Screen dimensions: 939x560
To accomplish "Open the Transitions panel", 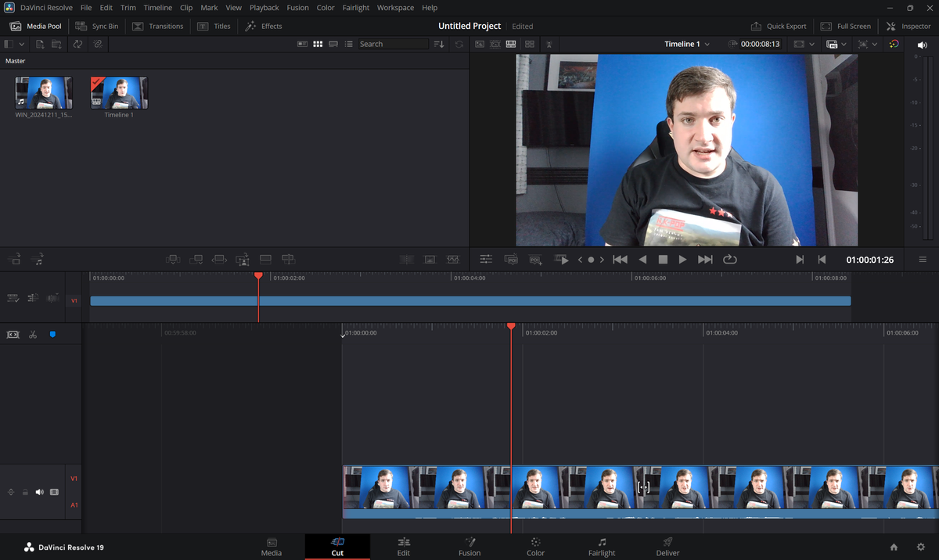I will 158,25.
